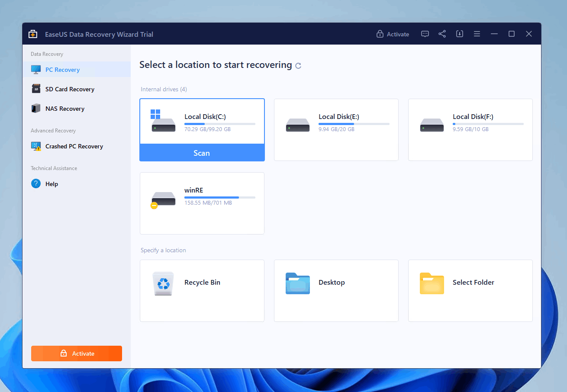
Task: Click the Local Disk(F:) drive icon
Action: 432,125
